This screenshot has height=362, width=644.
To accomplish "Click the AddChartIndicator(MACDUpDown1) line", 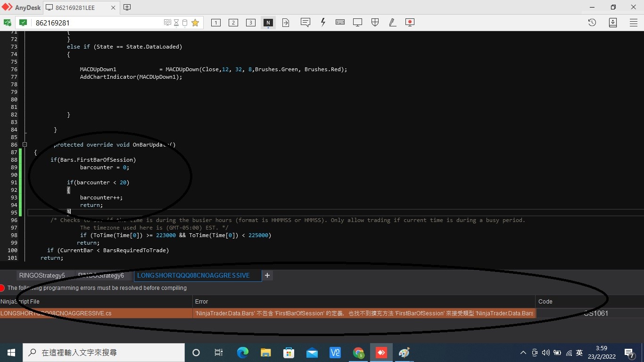I will pos(131,77).
